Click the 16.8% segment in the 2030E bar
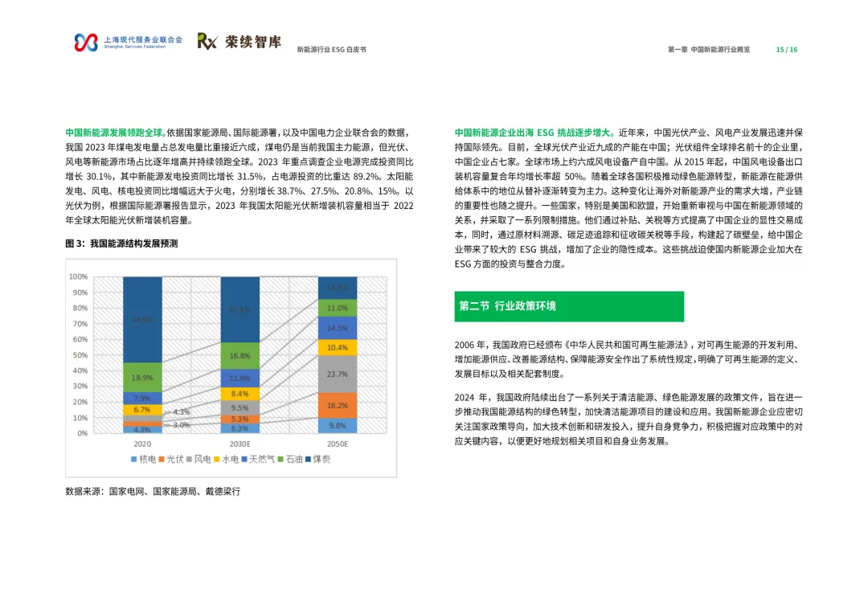 [x=240, y=356]
